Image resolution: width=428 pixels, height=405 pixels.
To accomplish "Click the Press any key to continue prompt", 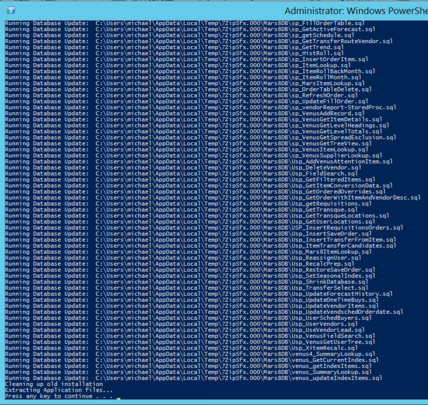I will 59,396.
